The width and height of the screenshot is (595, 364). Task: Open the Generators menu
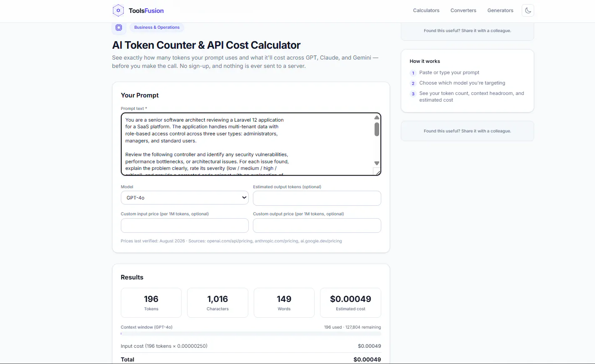coord(500,10)
